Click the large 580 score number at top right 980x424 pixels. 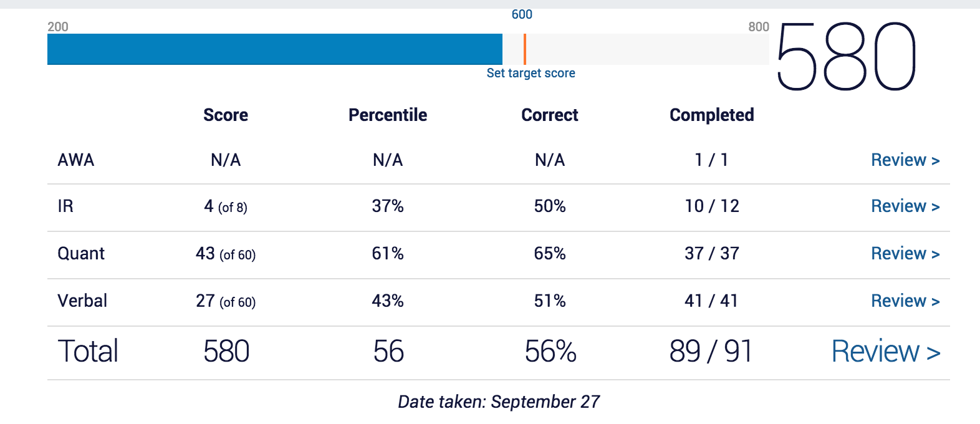pos(846,57)
